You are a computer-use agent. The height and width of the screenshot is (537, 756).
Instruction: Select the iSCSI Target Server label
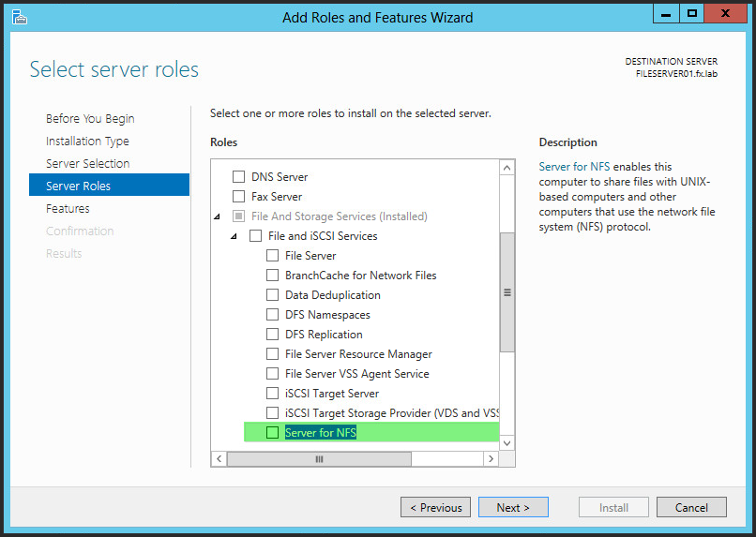click(332, 394)
